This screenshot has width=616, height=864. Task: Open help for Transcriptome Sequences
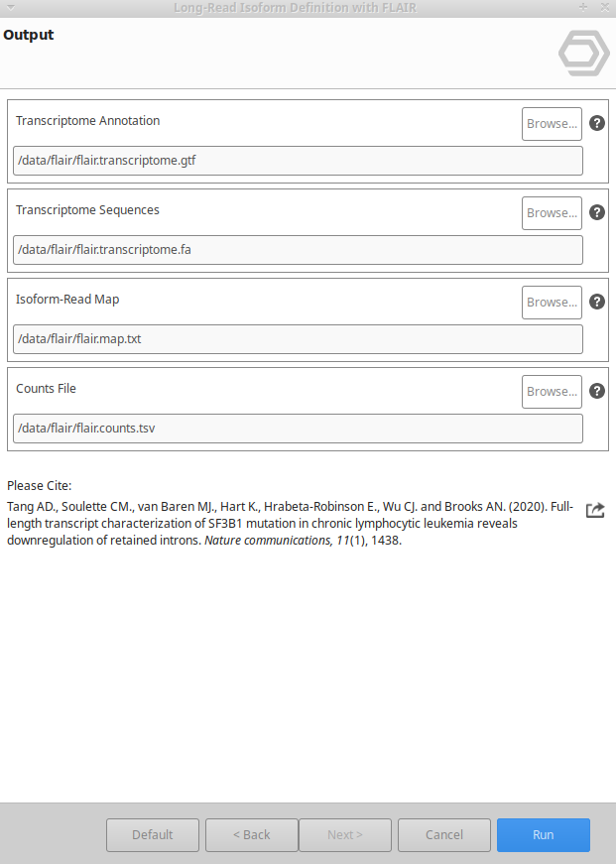(597, 212)
